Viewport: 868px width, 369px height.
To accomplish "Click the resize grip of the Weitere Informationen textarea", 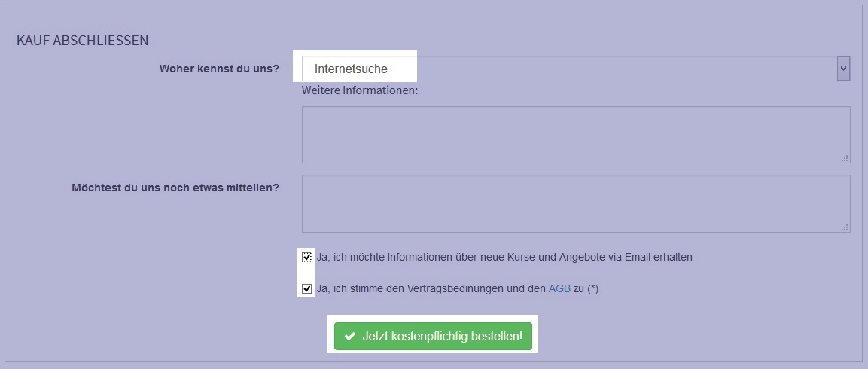I will pos(845,158).
